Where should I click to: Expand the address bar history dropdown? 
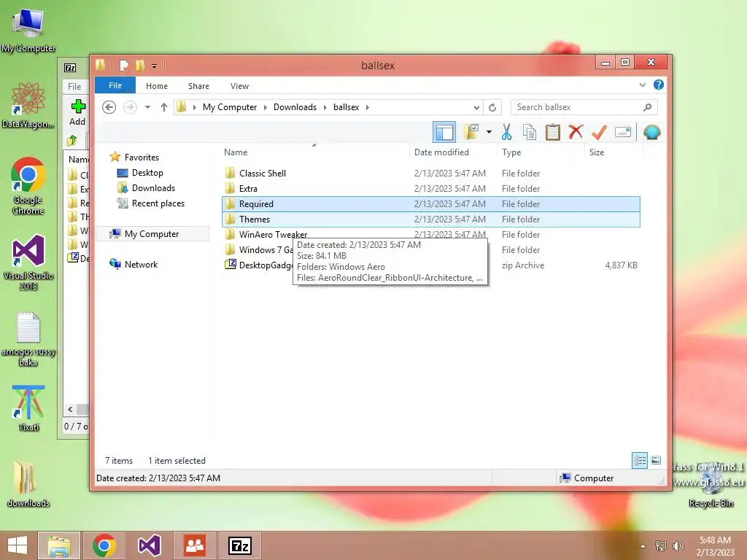tap(476, 108)
